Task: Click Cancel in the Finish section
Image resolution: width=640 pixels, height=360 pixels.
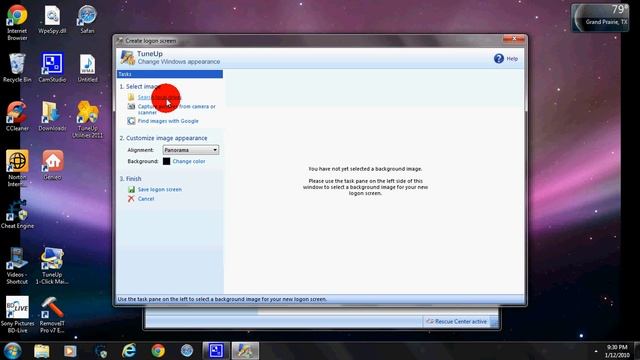Action: point(146,199)
